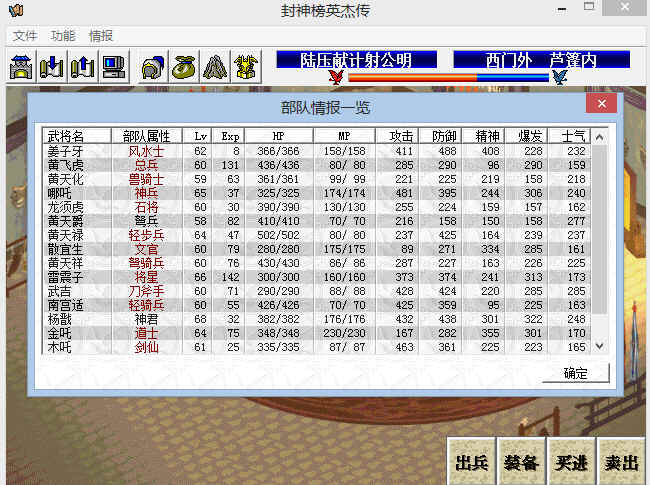Sort by 爆发 column header

point(527,136)
